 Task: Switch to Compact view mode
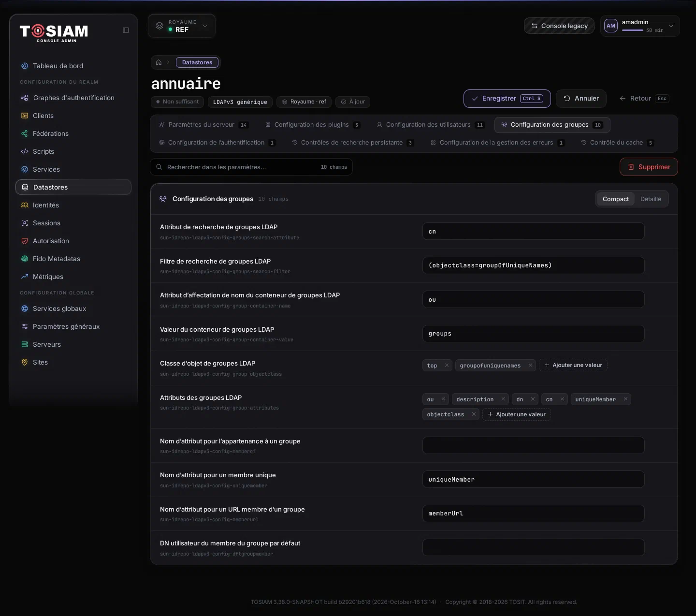615,199
